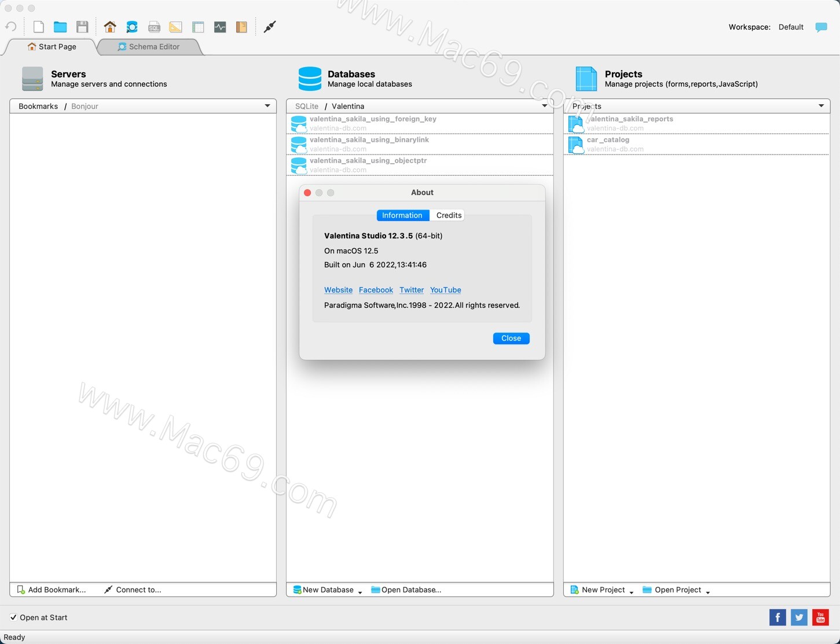Click project icon beside car_catalog

coord(576,145)
